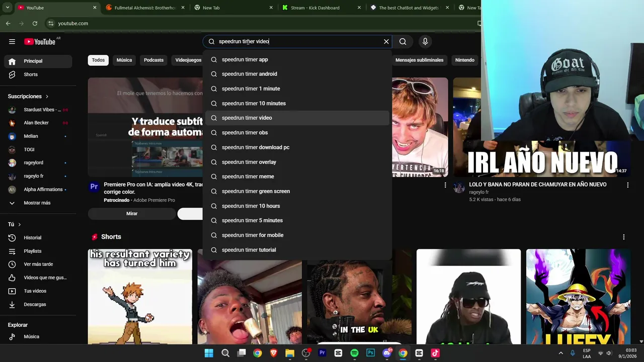Start voice search with the microphone icon

(x=425, y=42)
